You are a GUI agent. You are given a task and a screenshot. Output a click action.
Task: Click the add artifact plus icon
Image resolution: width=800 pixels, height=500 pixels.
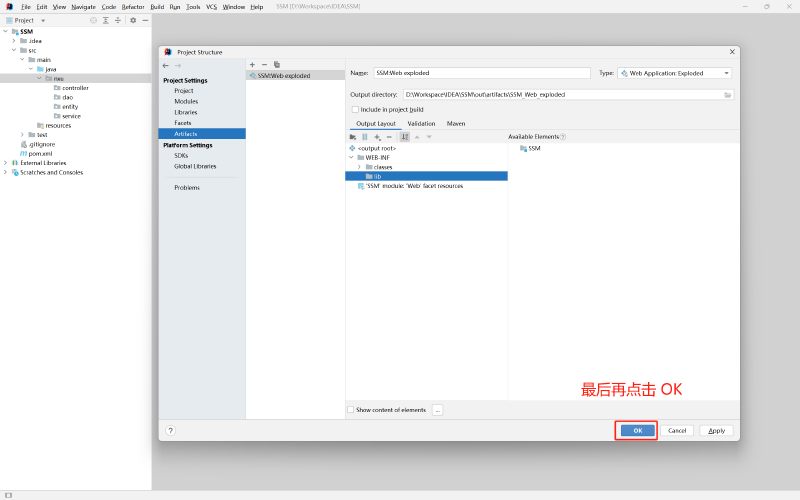(x=252, y=65)
